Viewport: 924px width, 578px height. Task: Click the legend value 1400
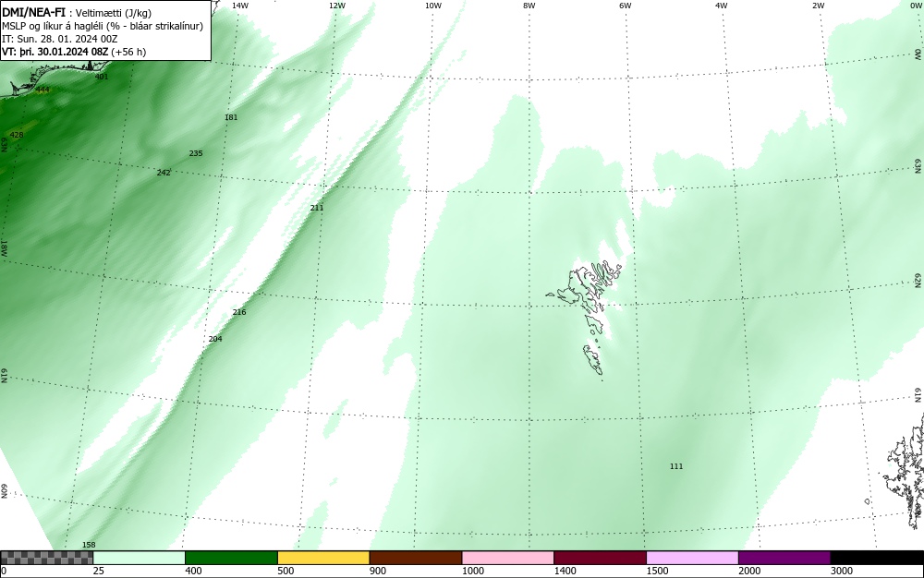tap(565, 571)
